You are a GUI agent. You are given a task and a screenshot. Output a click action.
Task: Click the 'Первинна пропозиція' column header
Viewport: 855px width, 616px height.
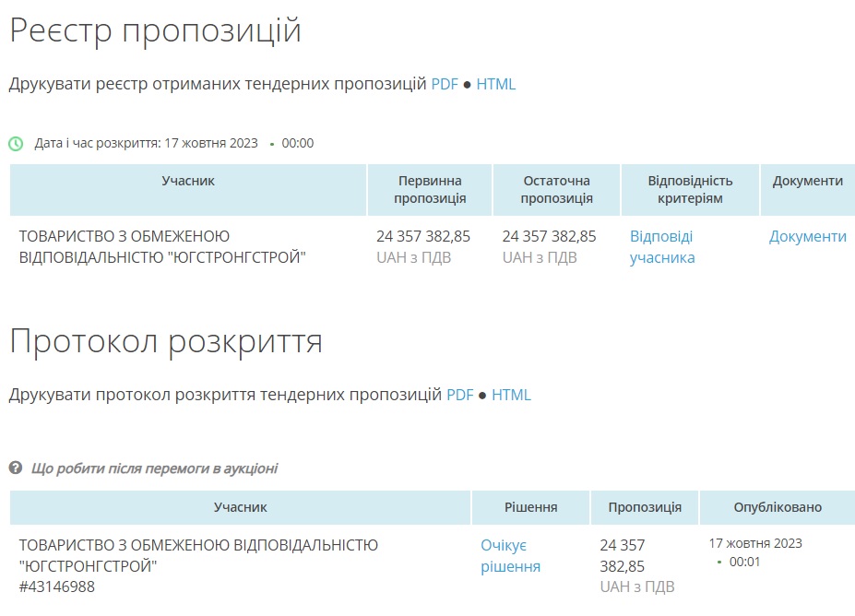[x=430, y=189]
